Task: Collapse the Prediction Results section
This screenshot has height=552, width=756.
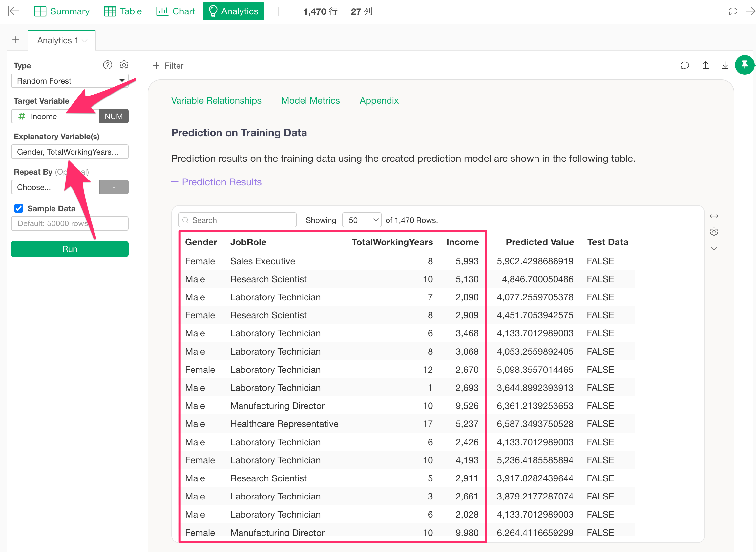Action: point(216,182)
